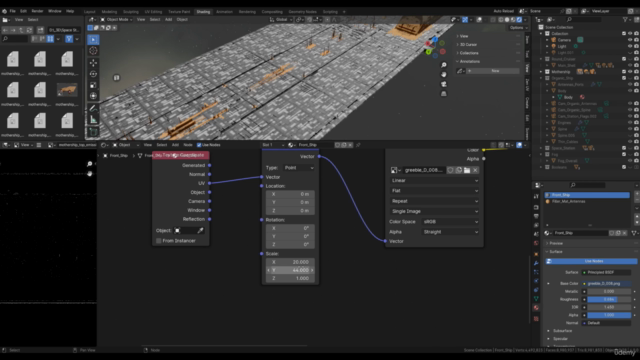640x360 pixels.
Task: Switch to the Modeling workspace tab
Action: click(109, 11)
